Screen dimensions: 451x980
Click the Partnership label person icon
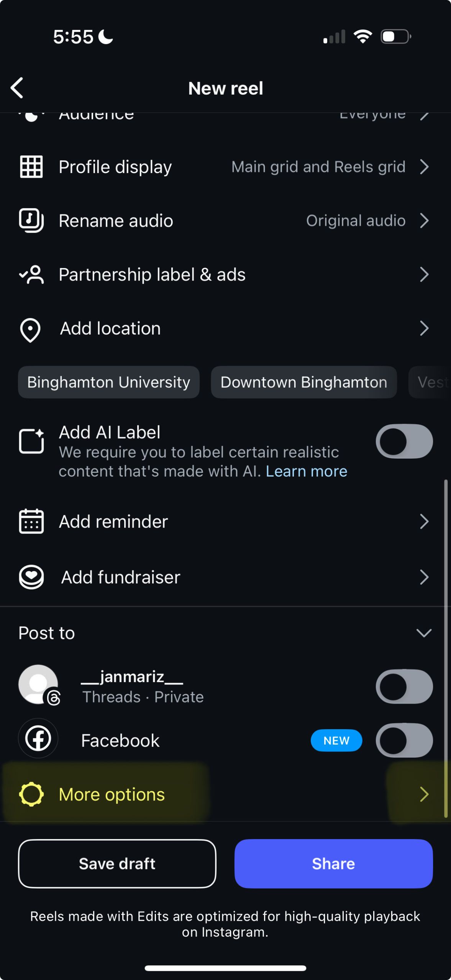[x=31, y=274]
